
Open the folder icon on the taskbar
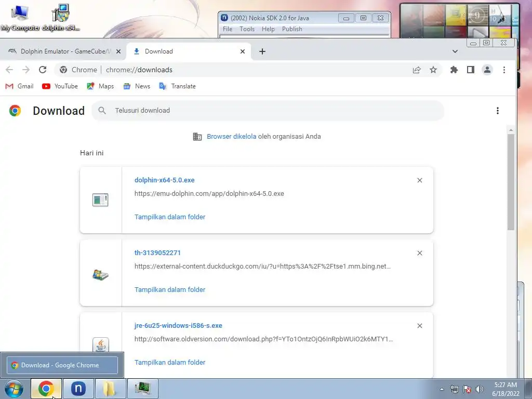110,389
